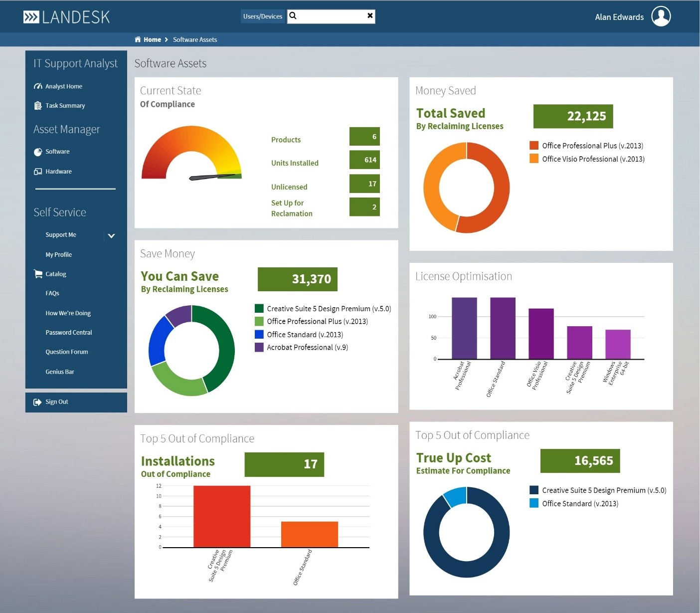This screenshot has height=613, width=700.
Task: Open Task Summary in sidebar
Action: point(65,106)
